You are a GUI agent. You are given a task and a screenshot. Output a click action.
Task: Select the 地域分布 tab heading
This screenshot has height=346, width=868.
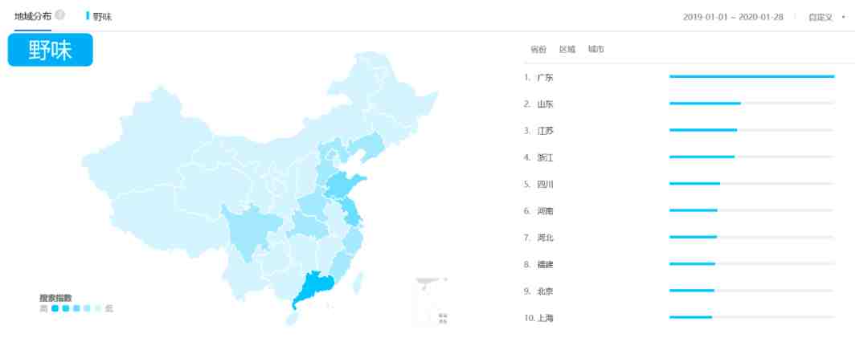click(33, 16)
